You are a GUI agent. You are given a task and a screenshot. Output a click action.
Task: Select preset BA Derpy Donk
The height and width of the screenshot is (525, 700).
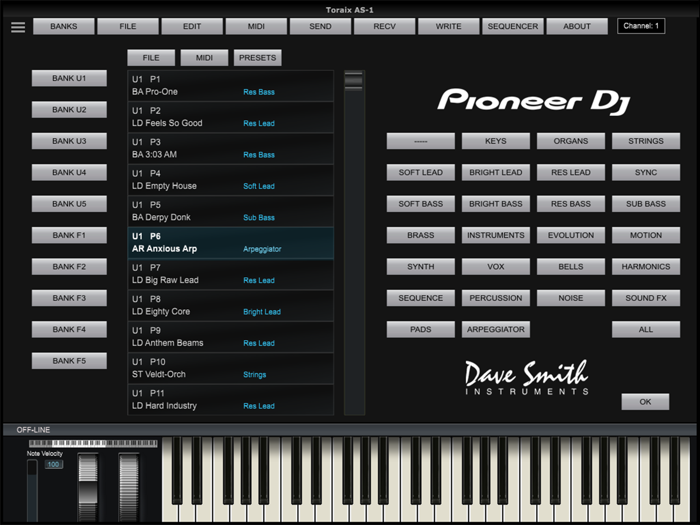230,211
